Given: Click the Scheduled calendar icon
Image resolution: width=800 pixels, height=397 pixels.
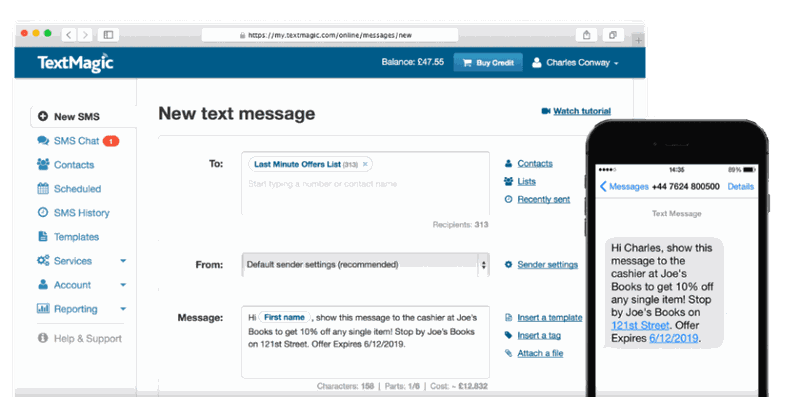Looking at the screenshot, I should click(x=43, y=188).
